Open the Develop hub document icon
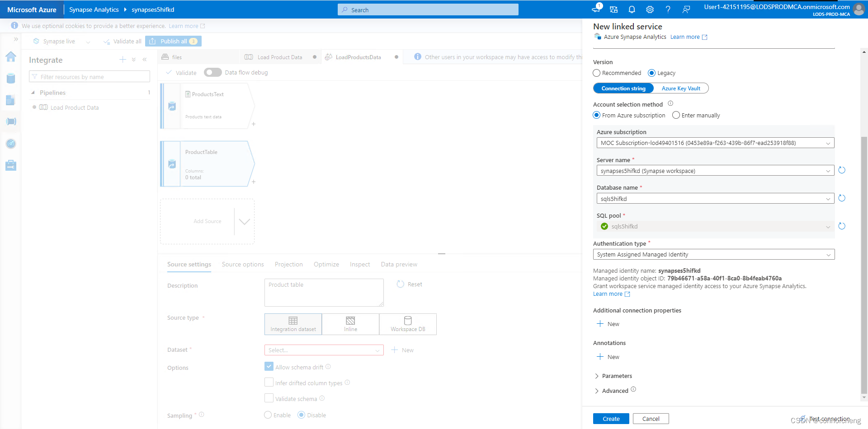The width and height of the screenshot is (868, 429). (x=11, y=100)
